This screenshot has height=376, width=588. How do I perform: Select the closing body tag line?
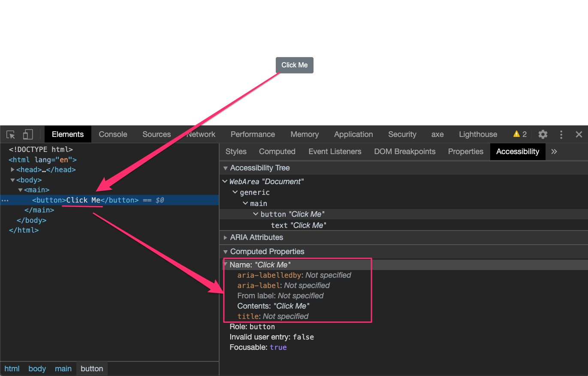(31, 220)
